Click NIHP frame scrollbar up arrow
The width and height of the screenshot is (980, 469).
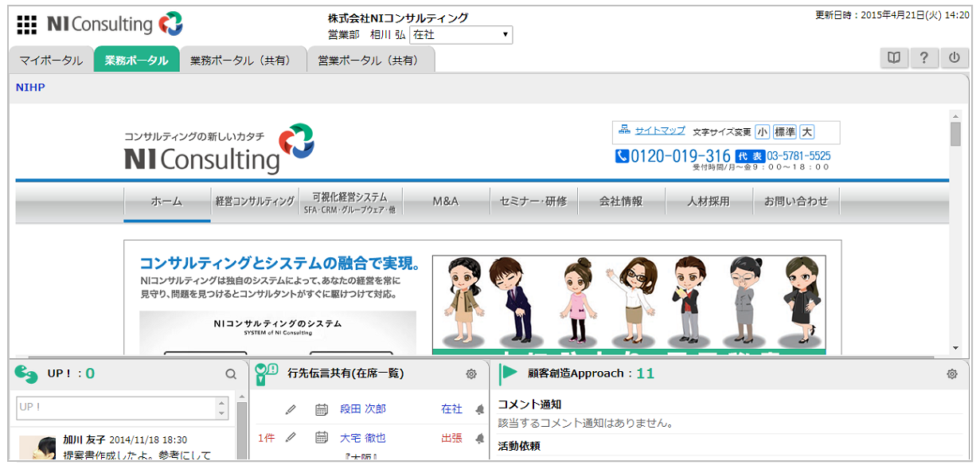tap(955, 115)
